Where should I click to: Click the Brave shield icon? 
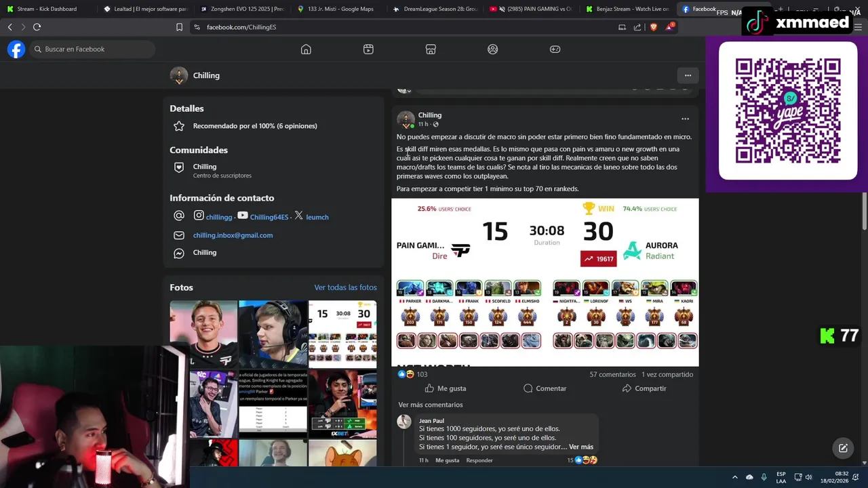[654, 27]
